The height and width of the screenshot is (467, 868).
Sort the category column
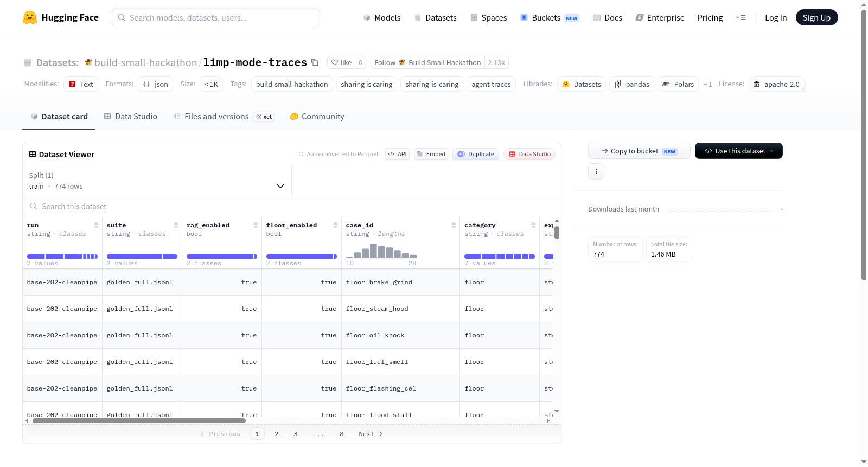point(533,225)
